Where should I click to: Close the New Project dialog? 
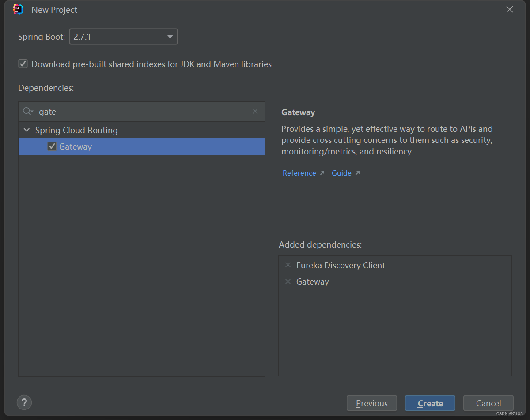point(510,9)
